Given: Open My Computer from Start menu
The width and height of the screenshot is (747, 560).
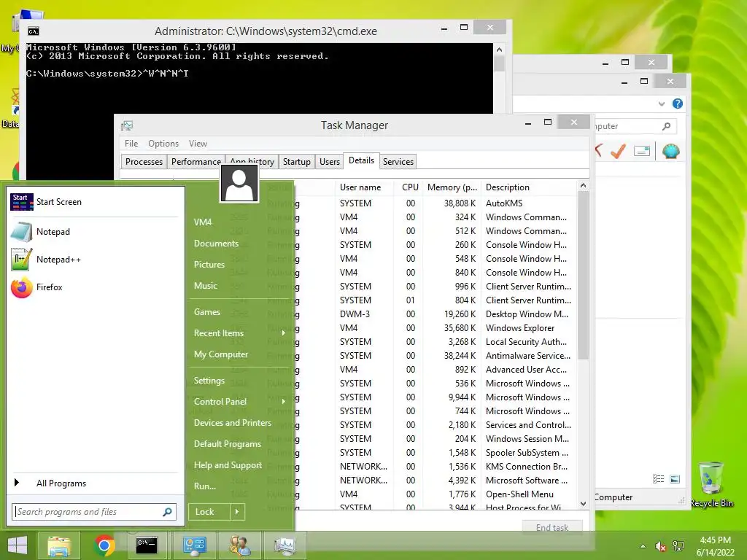Looking at the screenshot, I should pyautogui.click(x=220, y=354).
